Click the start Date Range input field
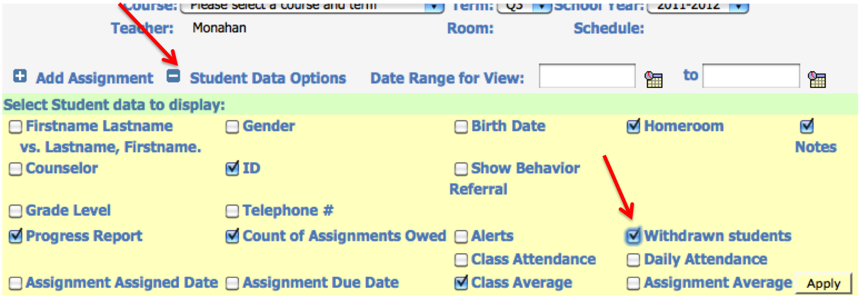 point(587,76)
